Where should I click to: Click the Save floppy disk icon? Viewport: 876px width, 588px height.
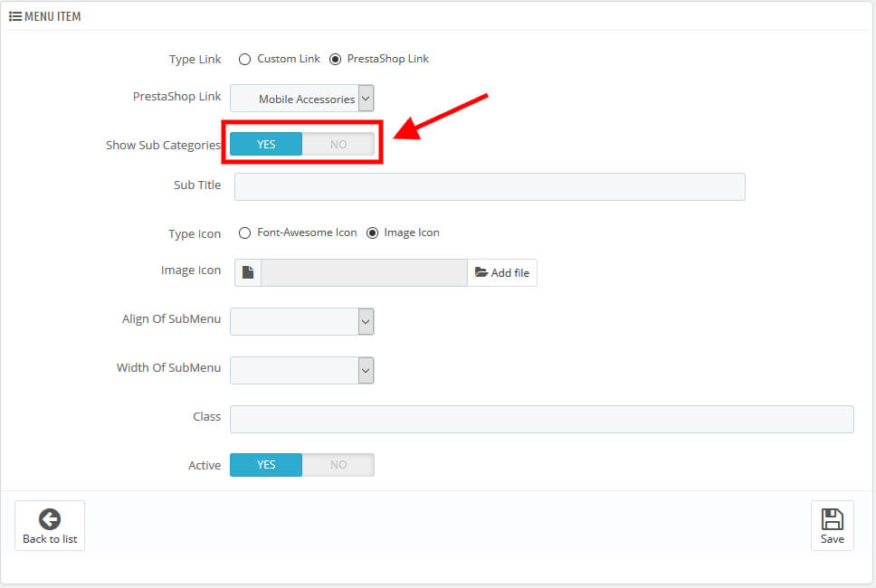coord(832,518)
